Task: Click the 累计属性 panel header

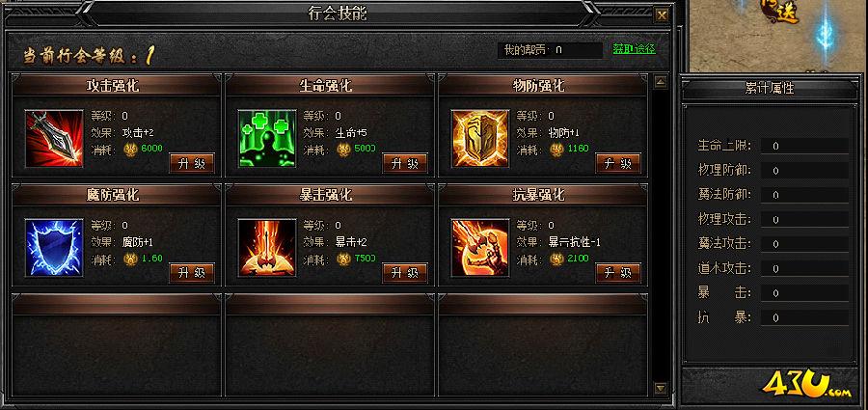Action: pyautogui.click(x=770, y=88)
